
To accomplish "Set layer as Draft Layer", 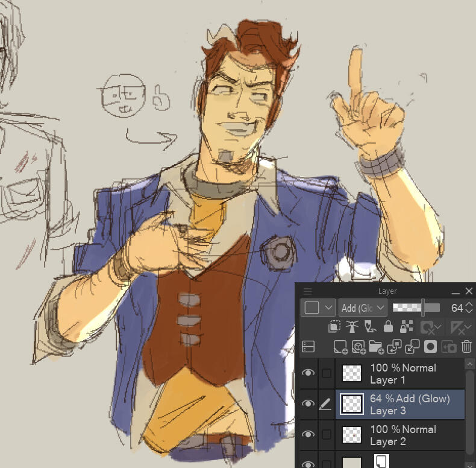I will tap(371, 327).
